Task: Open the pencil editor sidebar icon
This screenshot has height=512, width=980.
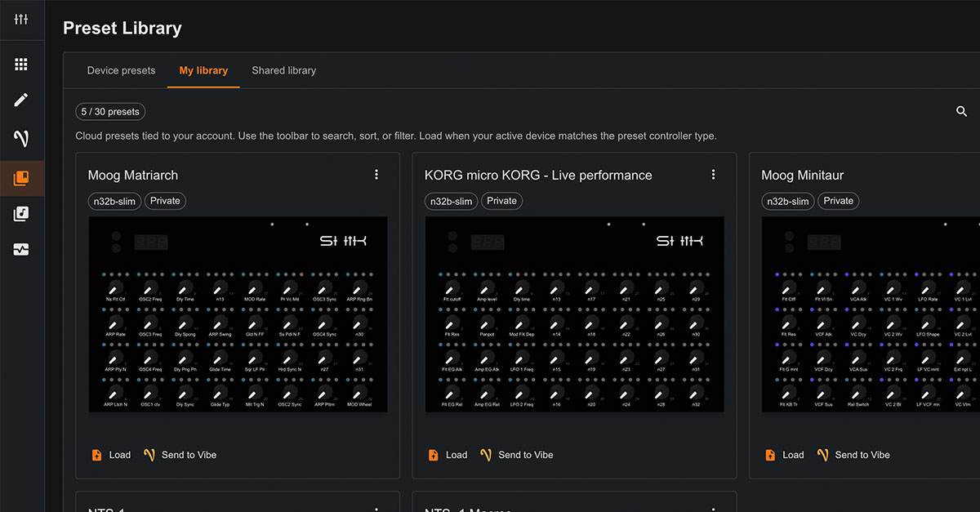Action: pos(21,100)
